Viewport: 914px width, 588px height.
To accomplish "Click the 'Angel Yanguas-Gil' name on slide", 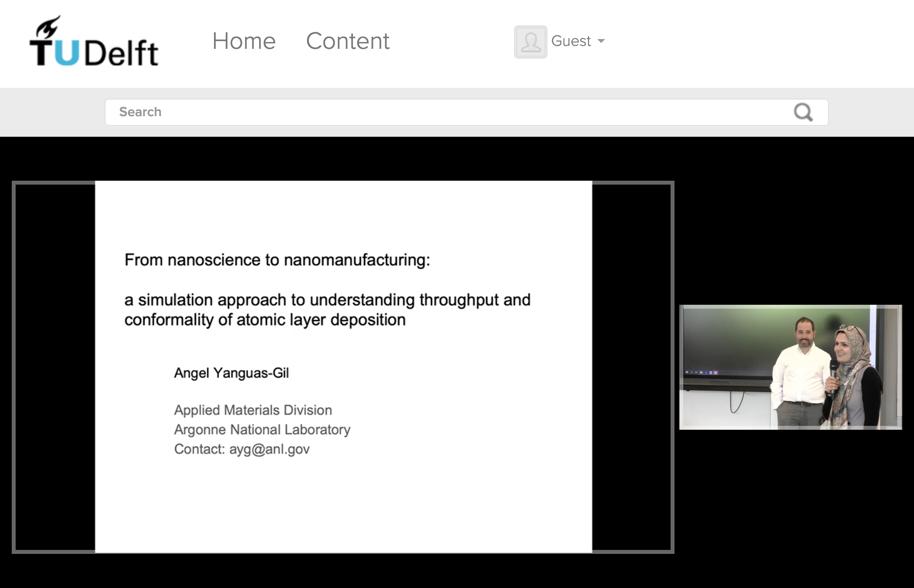I will tap(231, 373).
